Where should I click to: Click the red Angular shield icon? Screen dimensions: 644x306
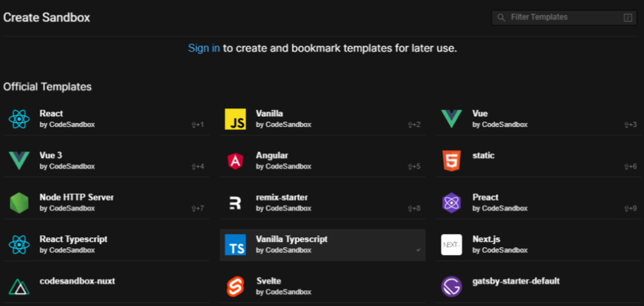236,161
